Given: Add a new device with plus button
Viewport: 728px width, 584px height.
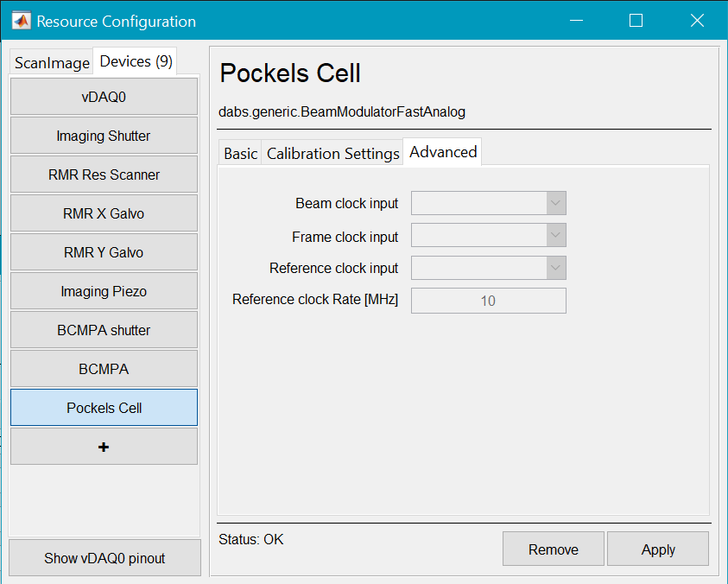Looking at the screenshot, I should click(104, 447).
